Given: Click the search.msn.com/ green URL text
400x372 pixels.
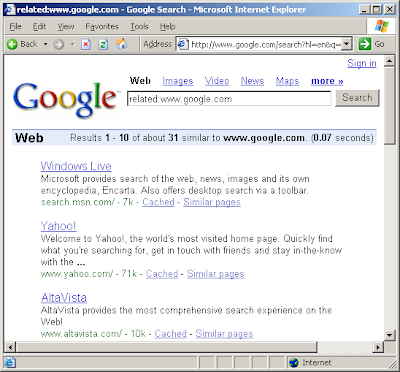Looking at the screenshot, I should tap(78, 202).
